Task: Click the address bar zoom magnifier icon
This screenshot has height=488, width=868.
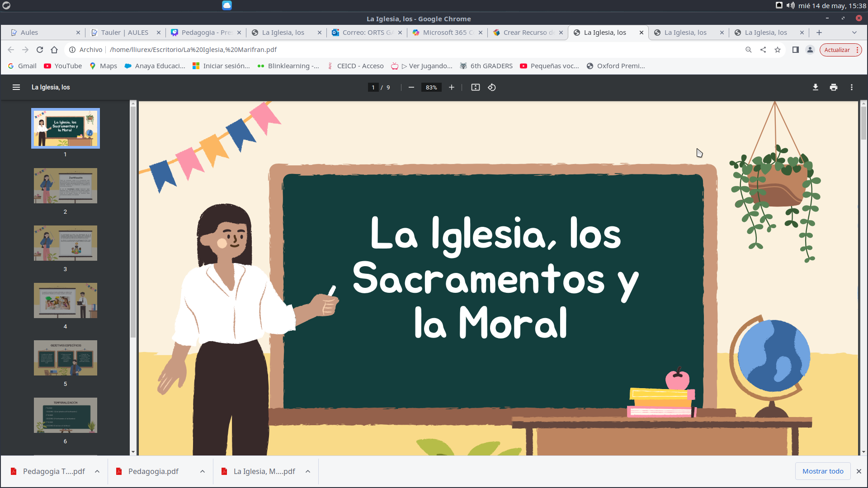Action: pos(749,50)
